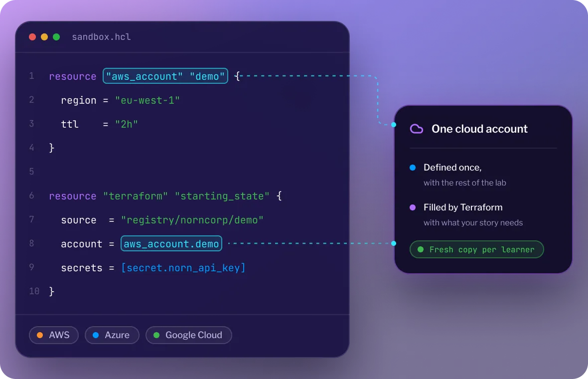Click the yellow minimize window dot
The width and height of the screenshot is (588, 379).
tap(44, 37)
